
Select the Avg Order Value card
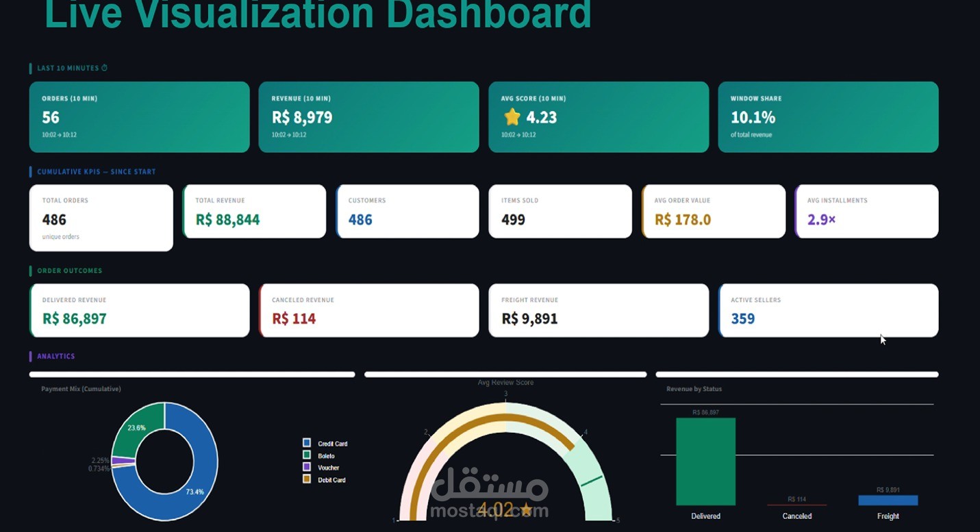click(714, 212)
